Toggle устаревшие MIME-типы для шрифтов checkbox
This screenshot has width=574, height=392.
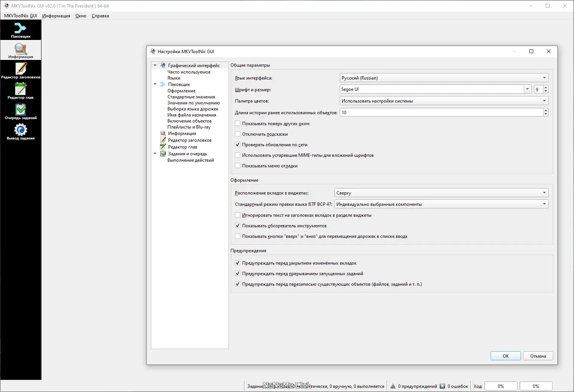(238, 155)
